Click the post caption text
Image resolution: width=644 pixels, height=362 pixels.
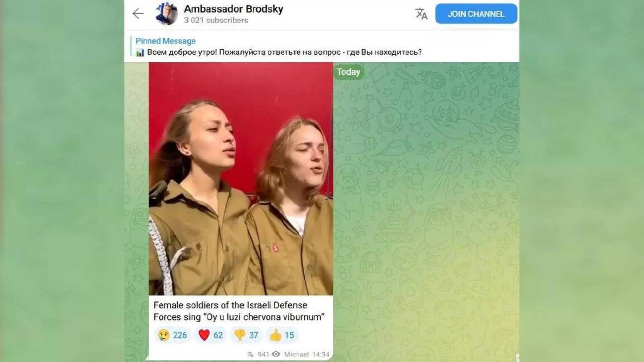[x=239, y=311]
